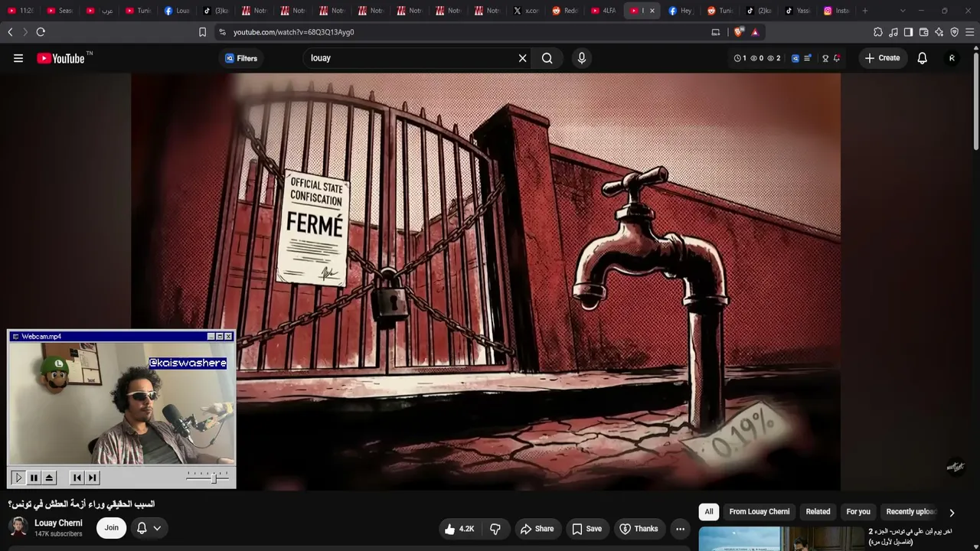This screenshot has height=551, width=980.
Task: Dislike the video with thumbs down
Action: coord(495,529)
